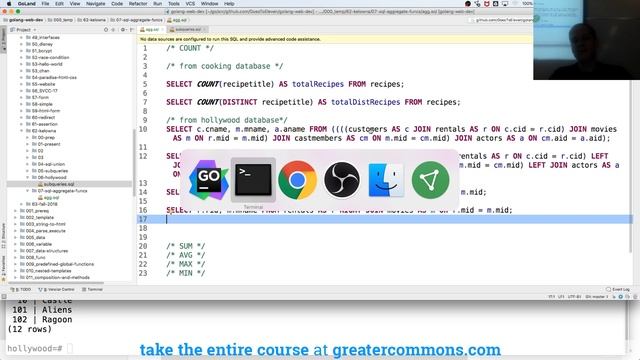Collapse the 62-kelowna folder

click(x=22, y=131)
